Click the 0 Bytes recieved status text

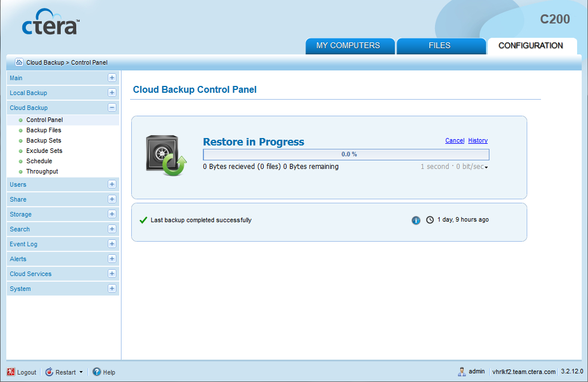(x=271, y=167)
